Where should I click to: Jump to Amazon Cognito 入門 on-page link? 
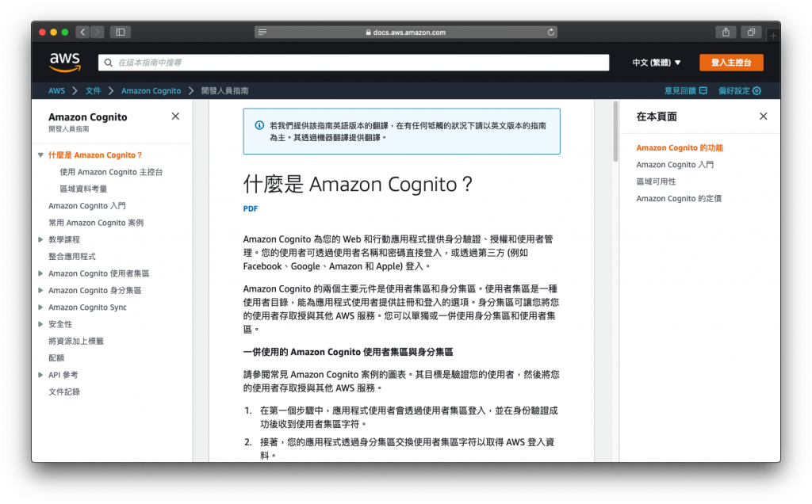click(675, 165)
